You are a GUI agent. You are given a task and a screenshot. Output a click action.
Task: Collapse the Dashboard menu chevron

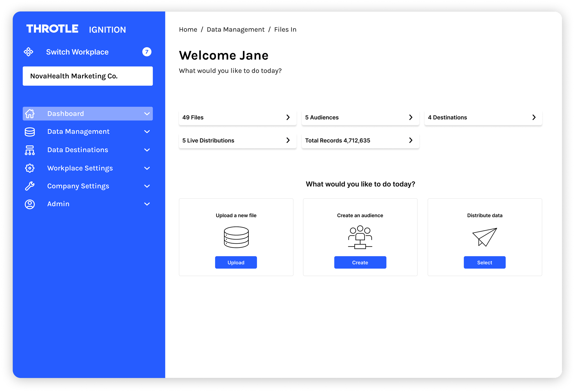pyautogui.click(x=147, y=114)
